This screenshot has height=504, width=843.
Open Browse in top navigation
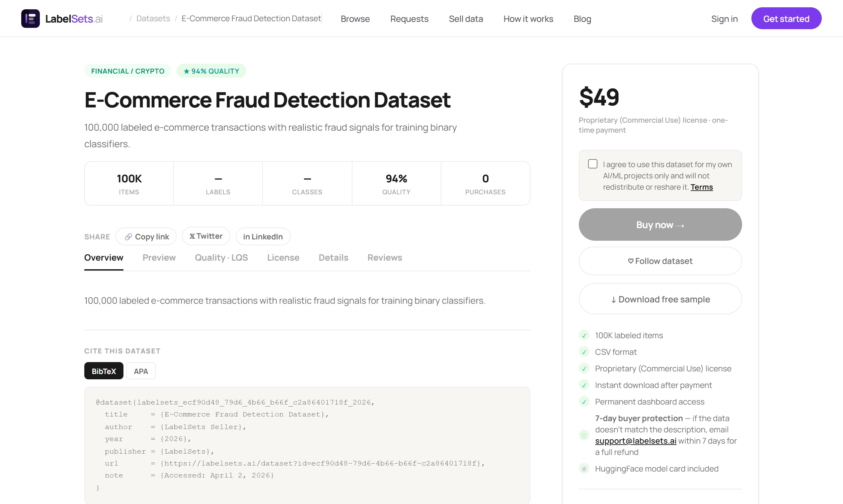[355, 19]
